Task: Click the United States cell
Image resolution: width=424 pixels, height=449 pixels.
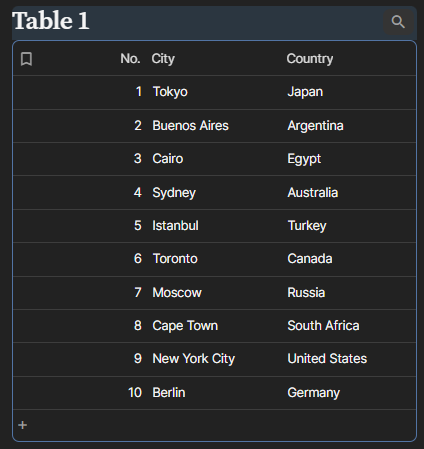Action: 327,359
